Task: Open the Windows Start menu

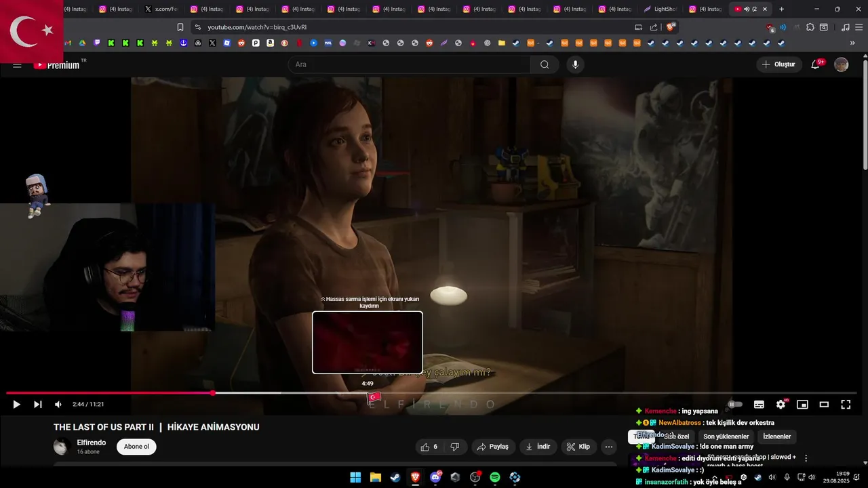Action: tap(355, 477)
